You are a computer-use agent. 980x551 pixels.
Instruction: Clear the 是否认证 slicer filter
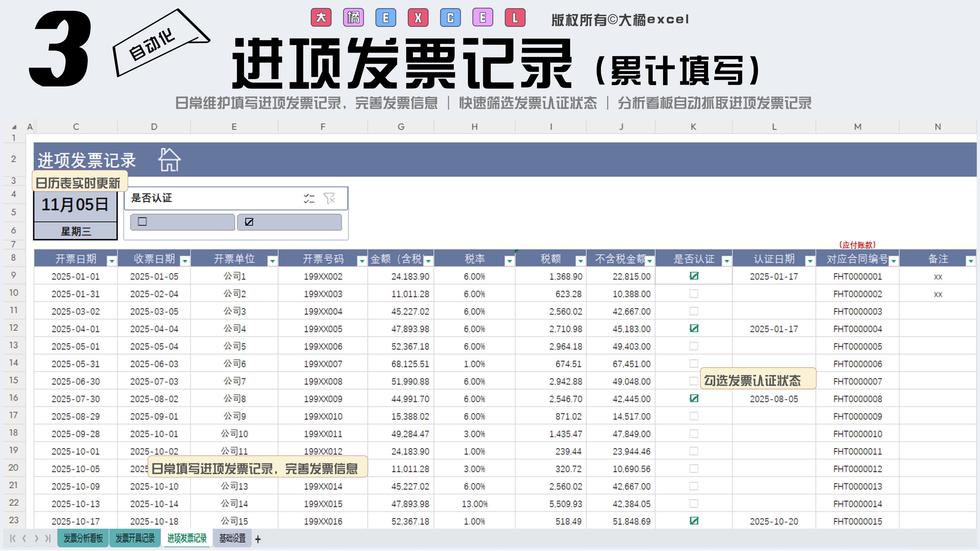(329, 198)
